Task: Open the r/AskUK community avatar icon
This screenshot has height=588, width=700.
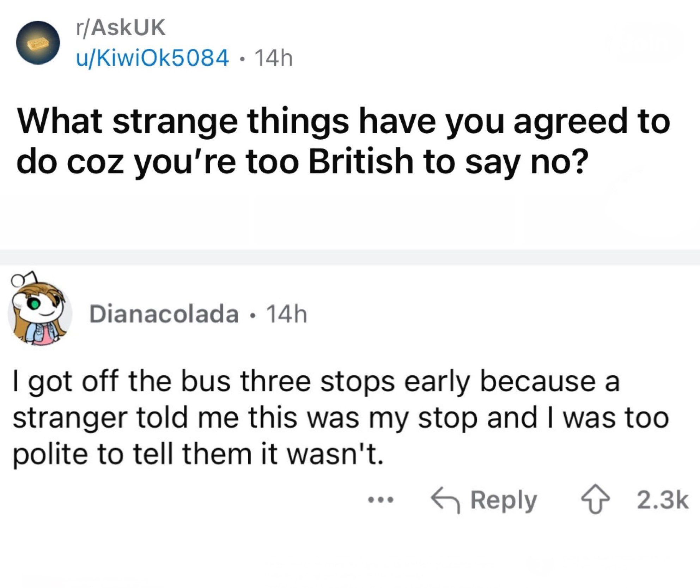Action: coord(38,43)
